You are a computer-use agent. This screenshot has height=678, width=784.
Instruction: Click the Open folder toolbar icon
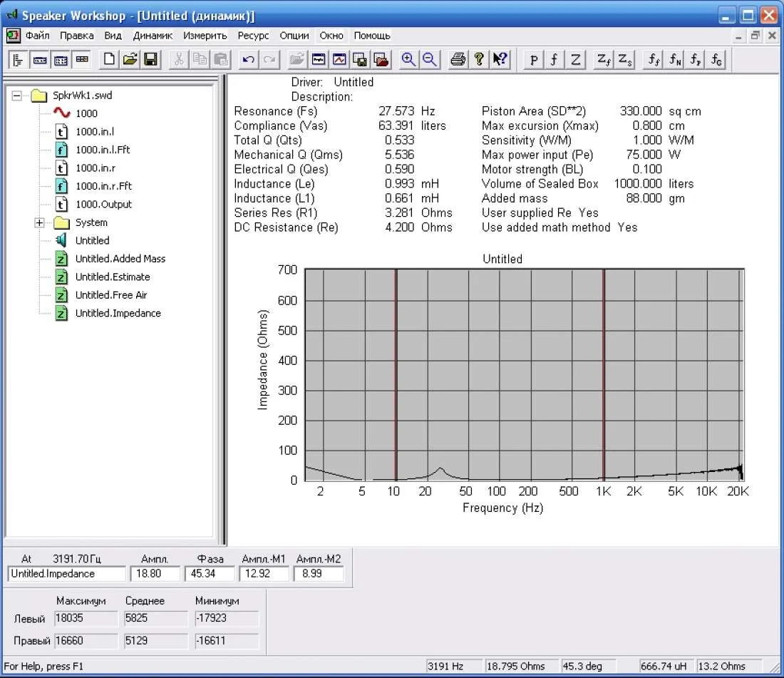130,60
